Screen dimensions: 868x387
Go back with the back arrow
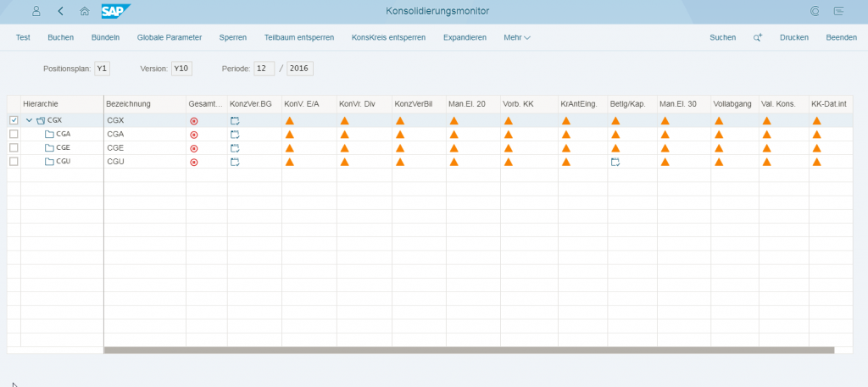pyautogui.click(x=60, y=11)
